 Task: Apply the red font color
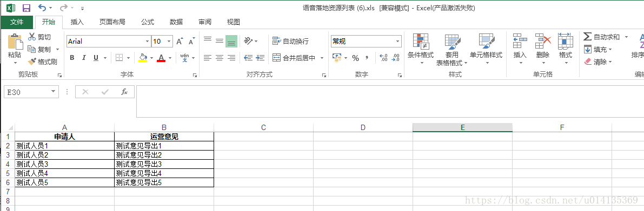click(x=161, y=58)
